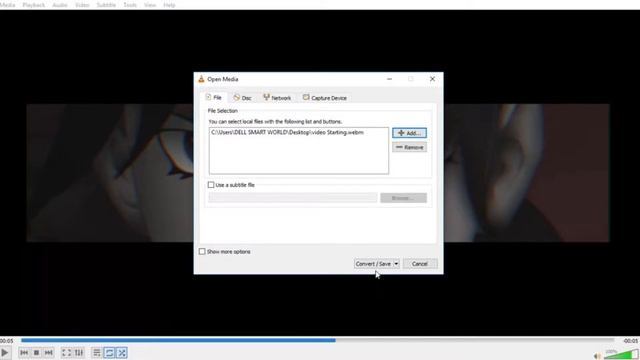Viewport: 640px width, 360px height.
Task: Enable Use a subtitle file checkbox
Action: [x=211, y=185]
